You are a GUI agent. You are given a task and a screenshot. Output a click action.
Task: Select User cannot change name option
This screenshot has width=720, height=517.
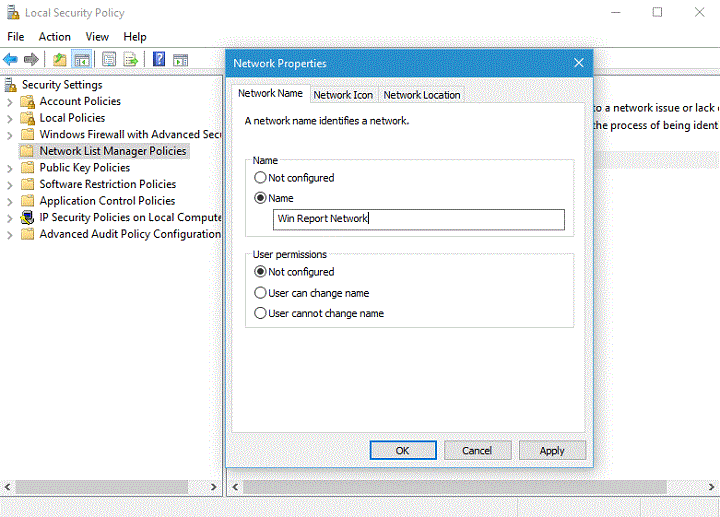pyautogui.click(x=261, y=313)
